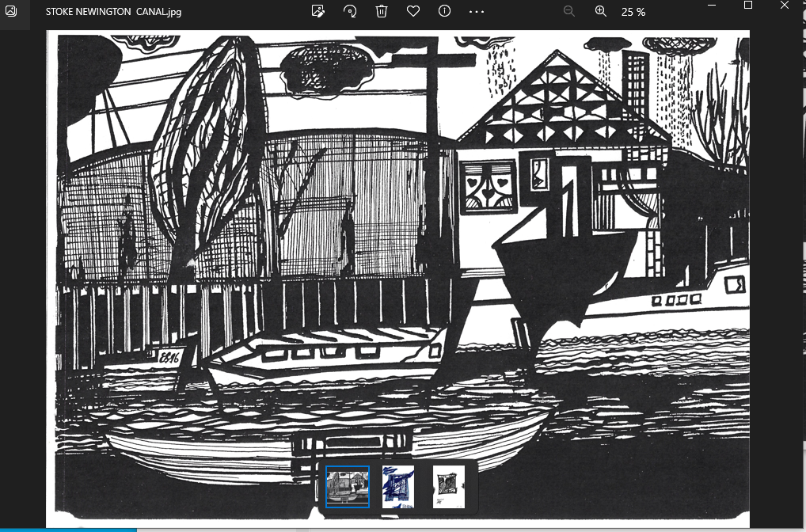The image size is (806, 532).
Task: Zoom out with the magnifier minus icon
Action: (568, 11)
